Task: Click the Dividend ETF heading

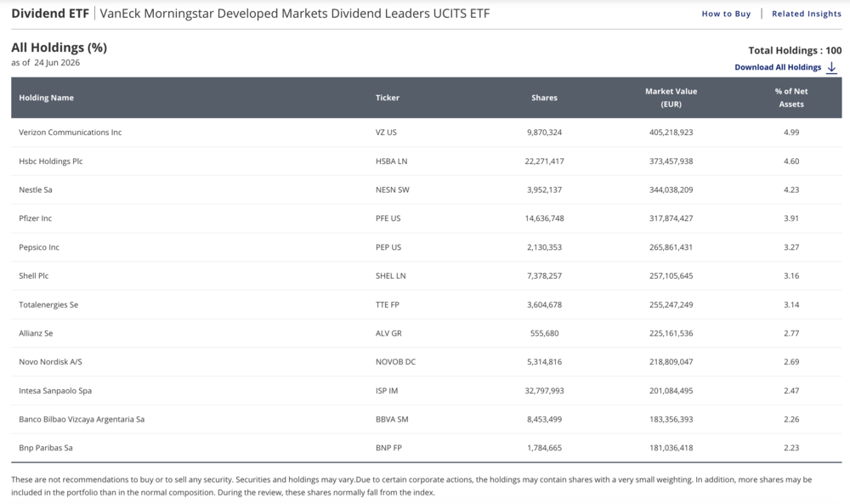Action: [x=50, y=14]
